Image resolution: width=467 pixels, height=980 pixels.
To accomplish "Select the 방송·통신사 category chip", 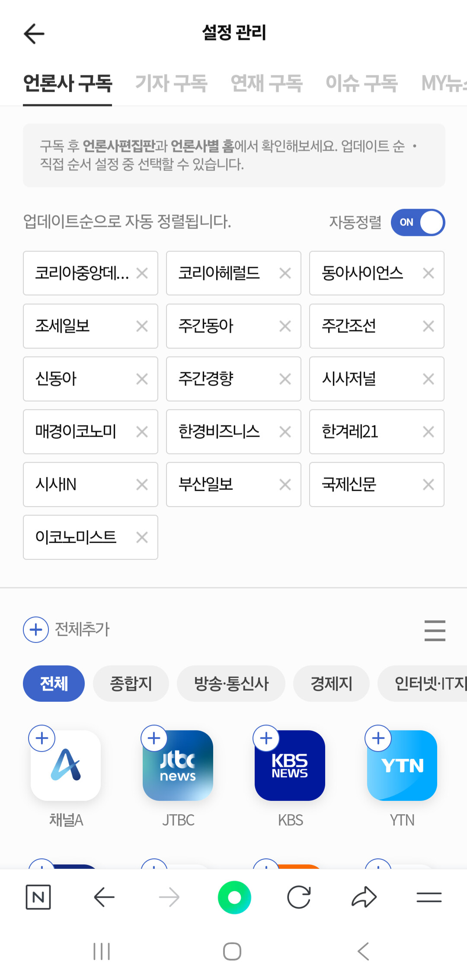I will 231,684.
